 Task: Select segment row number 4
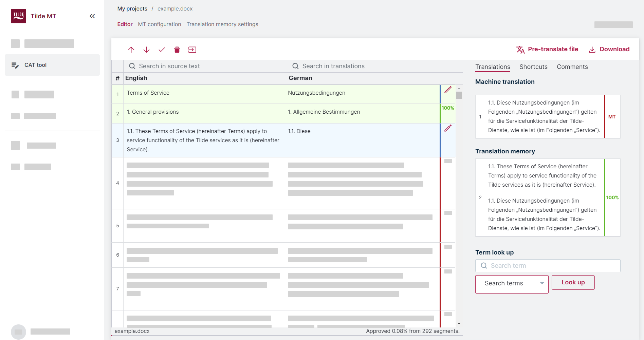point(117,183)
